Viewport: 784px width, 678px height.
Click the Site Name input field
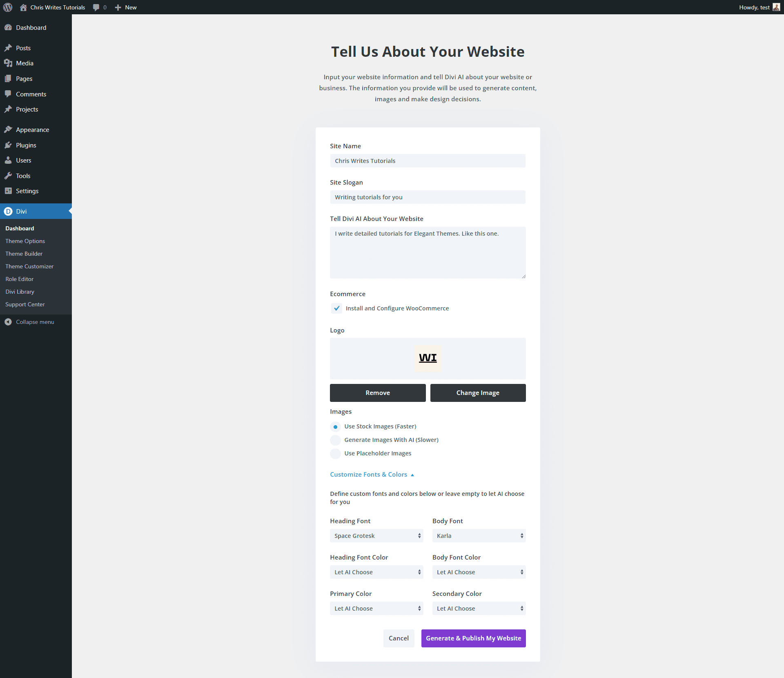428,160
